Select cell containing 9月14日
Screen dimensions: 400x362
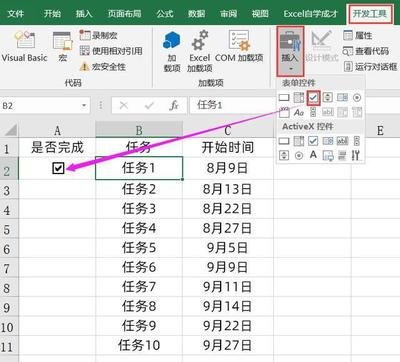click(228, 306)
